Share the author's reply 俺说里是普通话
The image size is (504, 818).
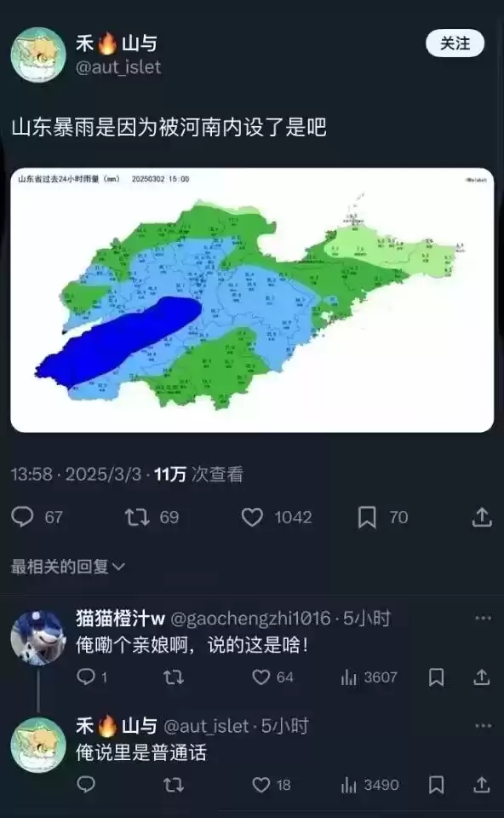[482, 784]
